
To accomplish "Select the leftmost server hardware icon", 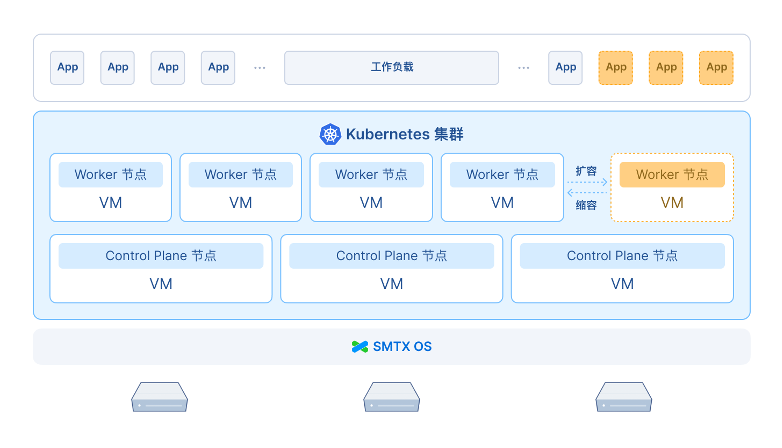I will [x=160, y=397].
